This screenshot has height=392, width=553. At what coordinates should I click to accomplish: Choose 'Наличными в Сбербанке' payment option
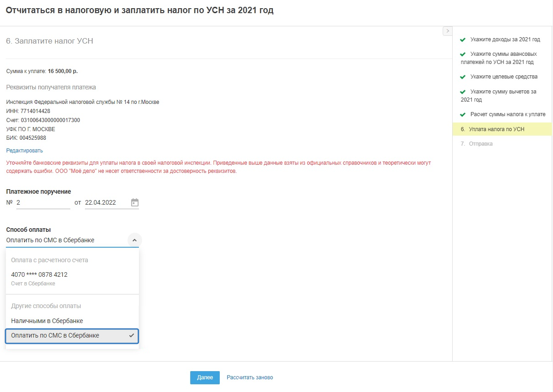tap(47, 321)
